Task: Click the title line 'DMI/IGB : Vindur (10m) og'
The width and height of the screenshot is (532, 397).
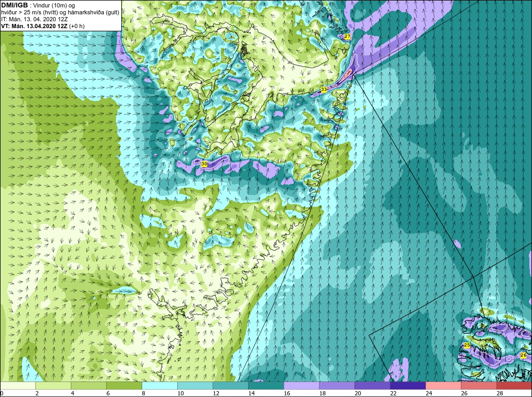Action: coord(38,5)
